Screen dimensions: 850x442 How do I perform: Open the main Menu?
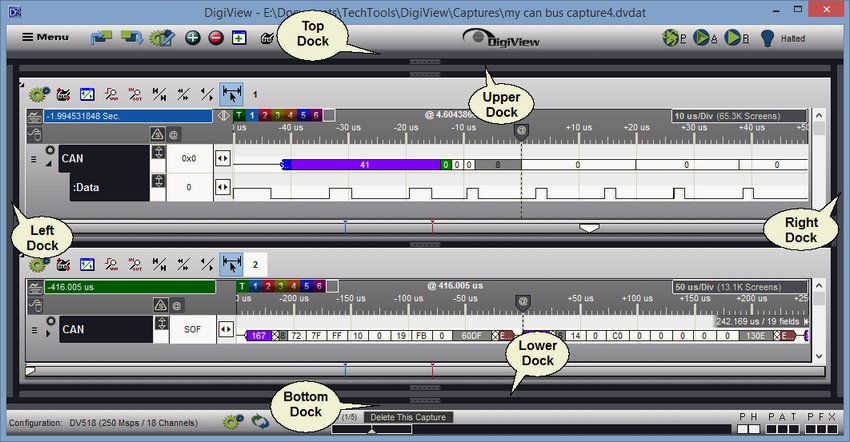click(x=46, y=38)
